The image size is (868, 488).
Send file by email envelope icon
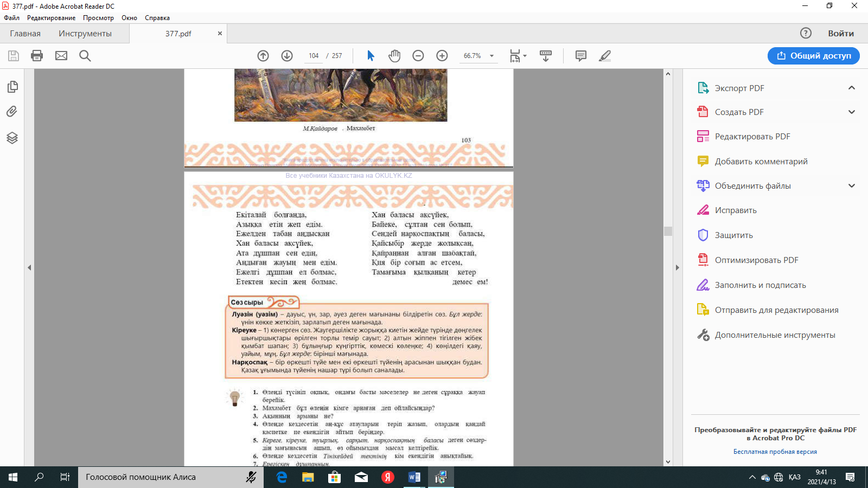point(61,56)
